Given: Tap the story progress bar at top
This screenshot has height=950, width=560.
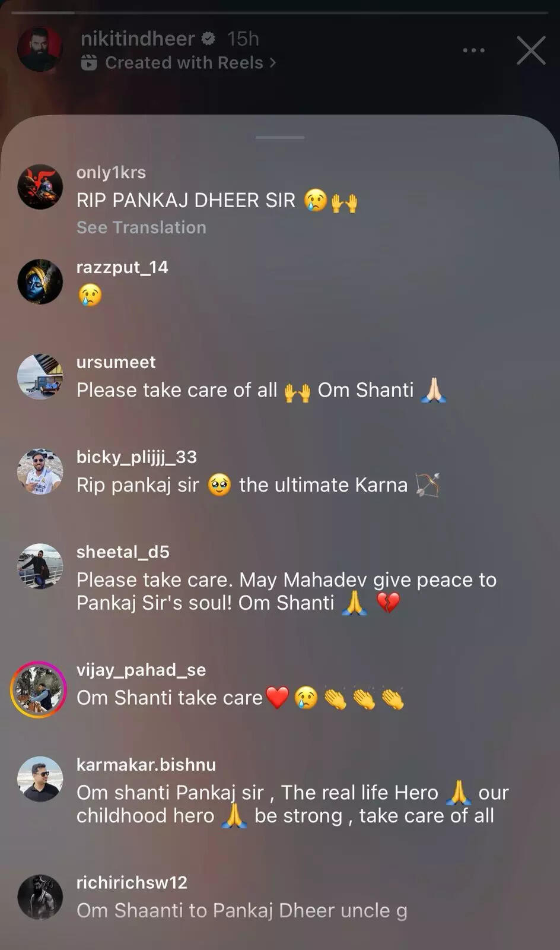Looking at the screenshot, I should pyautogui.click(x=280, y=12).
